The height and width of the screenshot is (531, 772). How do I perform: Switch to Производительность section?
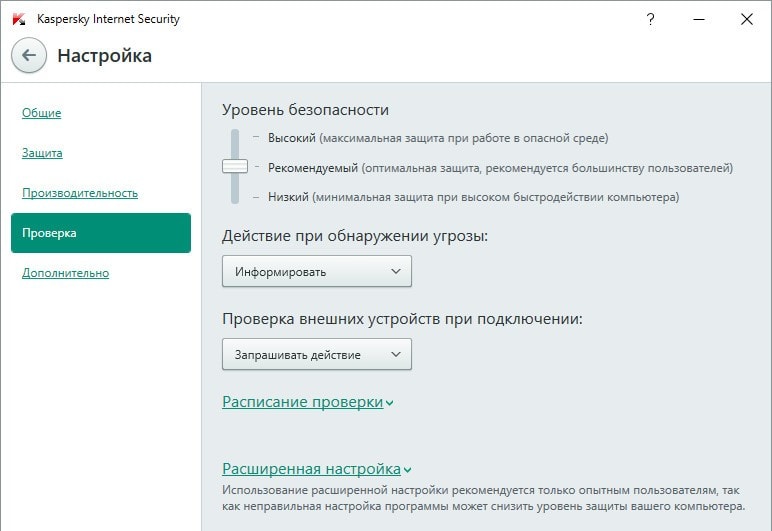coord(80,193)
